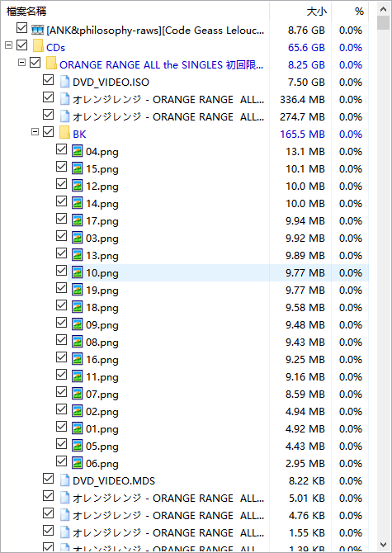Click the DVD_VIDEO.MDS file icon
392x553 pixels.
[x=64, y=480]
